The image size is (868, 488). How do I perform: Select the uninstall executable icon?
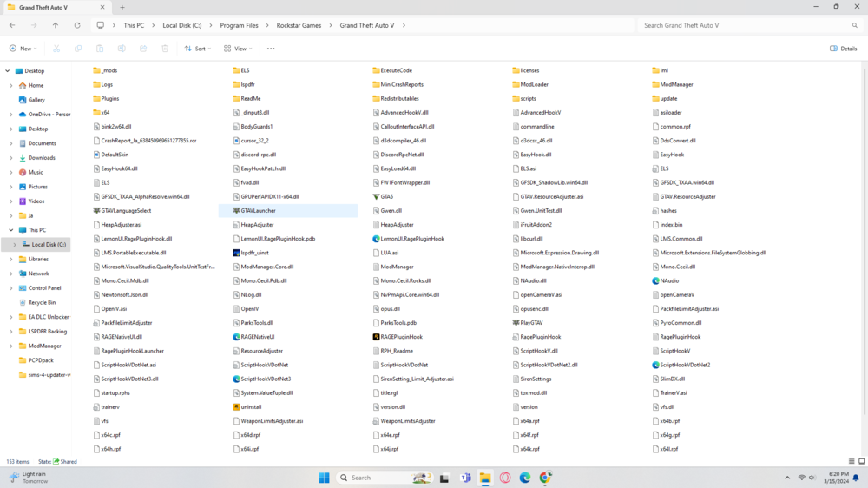pos(236,407)
